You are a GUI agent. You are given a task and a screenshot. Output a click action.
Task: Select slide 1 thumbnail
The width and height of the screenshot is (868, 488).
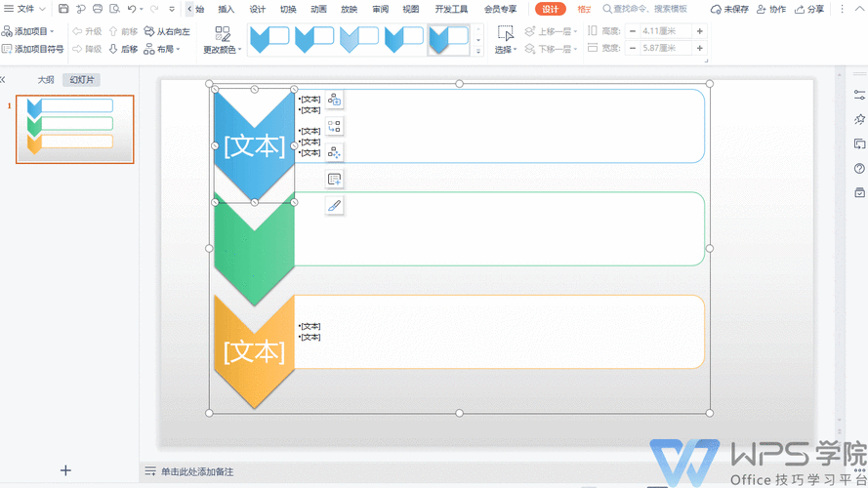pyautogui.click(x=75, y=129)
